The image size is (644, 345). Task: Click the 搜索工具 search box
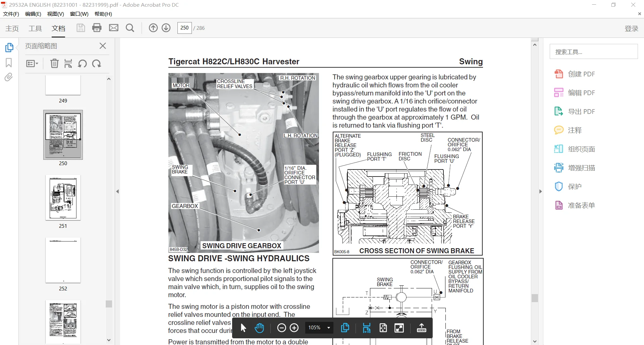(594, 52)
